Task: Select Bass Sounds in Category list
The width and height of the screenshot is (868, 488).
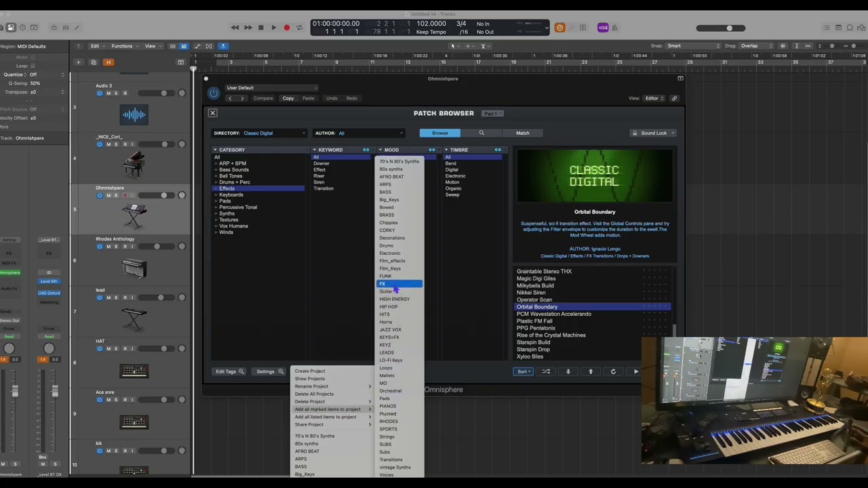Action: (x=234, y=169)
